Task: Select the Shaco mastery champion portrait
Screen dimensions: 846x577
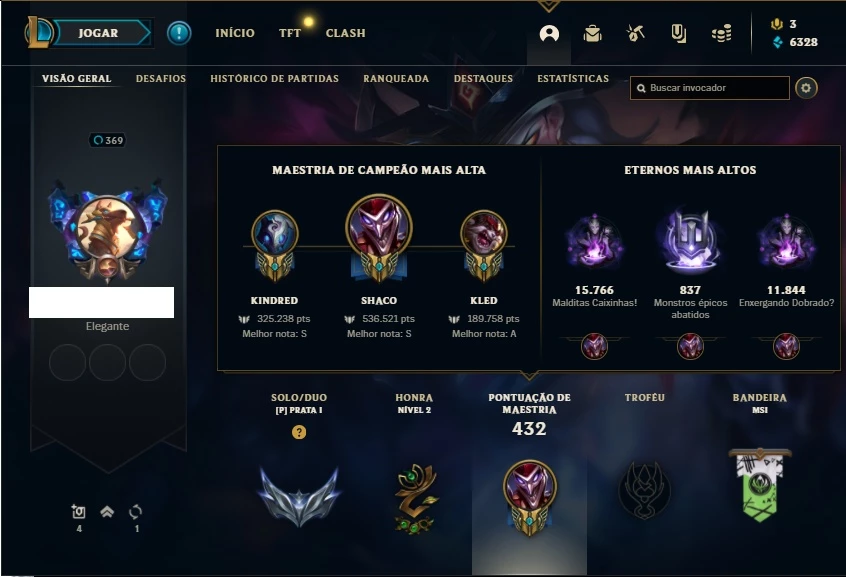Action: point(379,229)
